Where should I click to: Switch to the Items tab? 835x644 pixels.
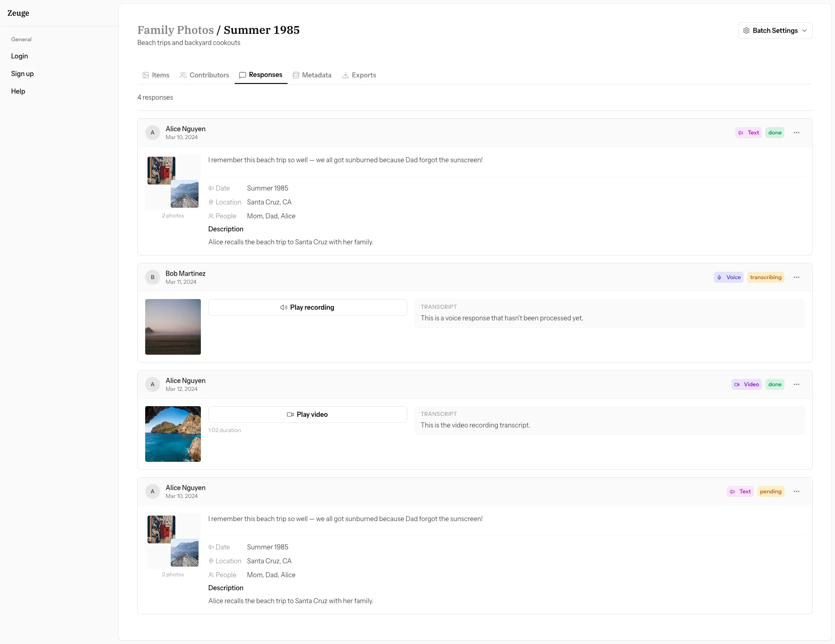tap(156, 75)
